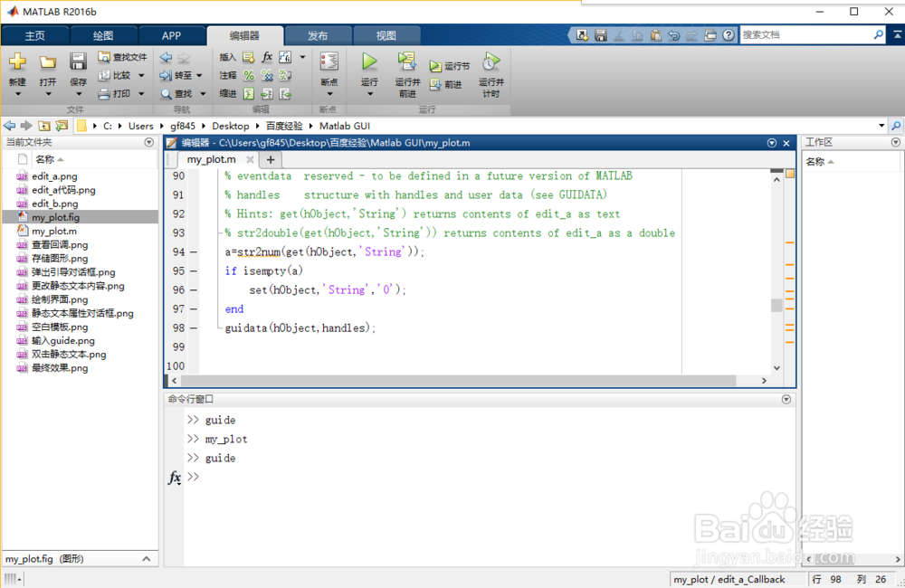Open the APP ribbon tab

click(x=171, y=36)
